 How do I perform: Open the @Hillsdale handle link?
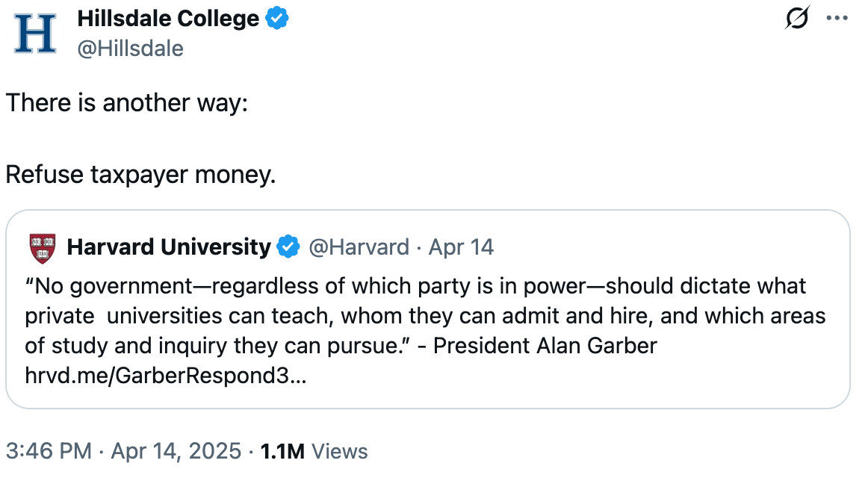131,49
